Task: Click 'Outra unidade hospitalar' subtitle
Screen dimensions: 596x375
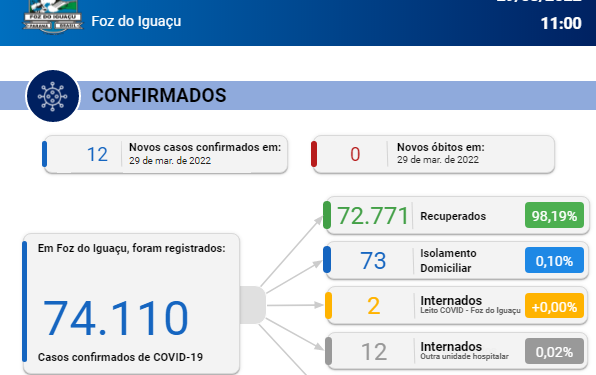Action: coord(464,356)
